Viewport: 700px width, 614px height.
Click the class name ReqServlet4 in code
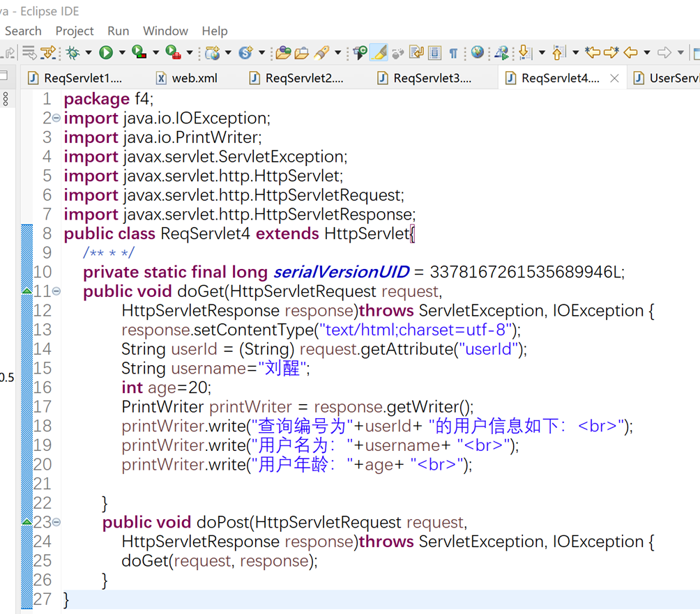point(206,233)
